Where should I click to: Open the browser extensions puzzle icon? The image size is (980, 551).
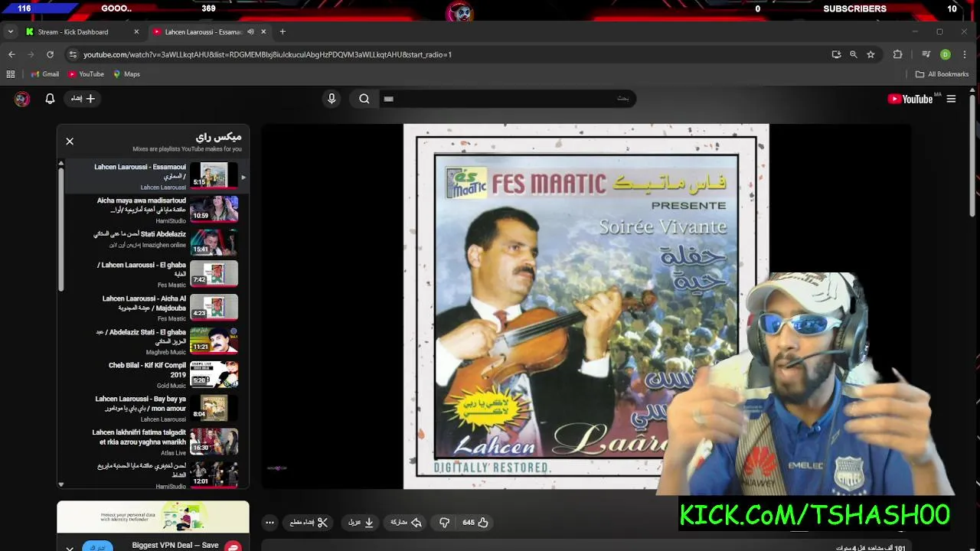click(x=897, y=54)
